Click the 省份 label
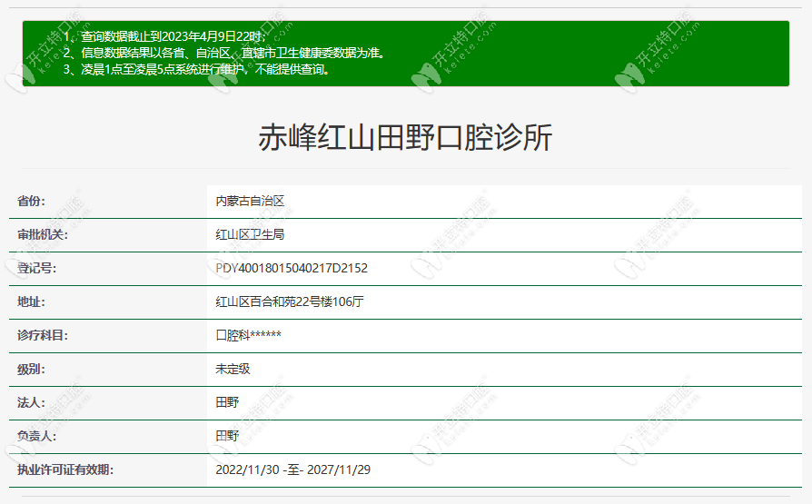The width and height of the screenshot is (812, 504). pos(31,201)
